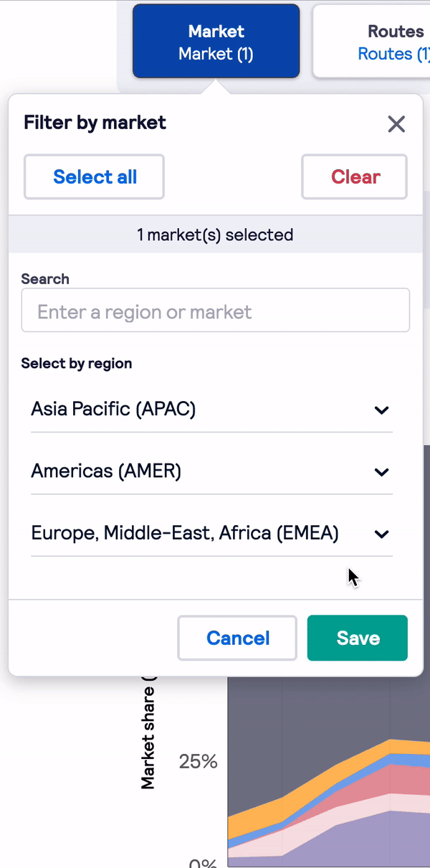Expand the Asia Pacific (APAC) chevron
This screenshot has height=868, width=430.
[x=382, y=410]
